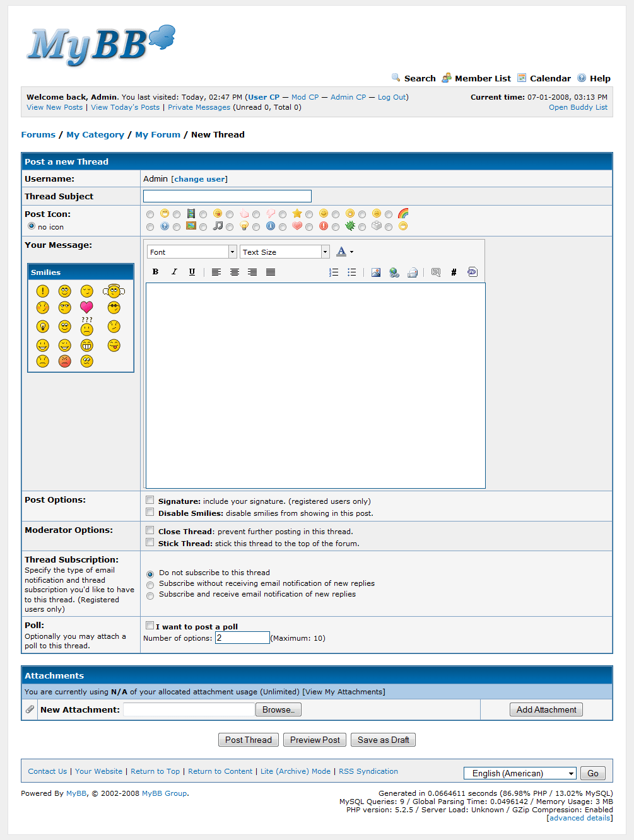Screen dimensions: 634x840
Task: Click the insert image icon in the editor
Action: click(376, 272)
